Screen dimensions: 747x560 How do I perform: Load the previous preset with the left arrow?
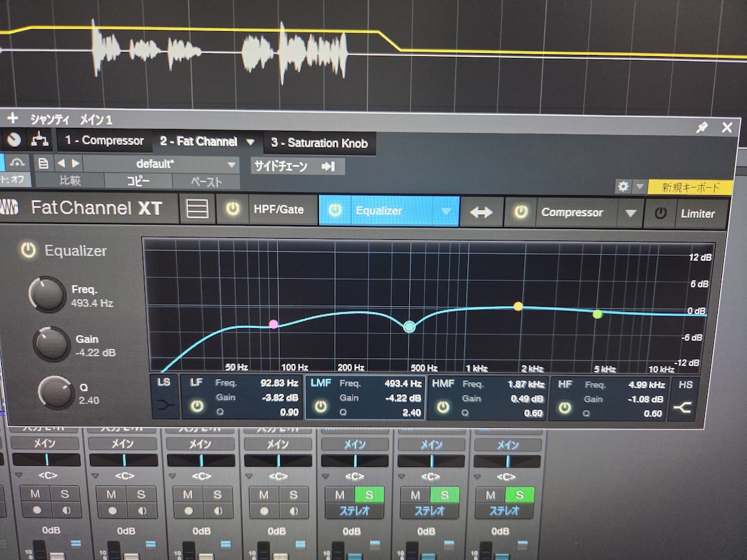[x=61, y=164]
